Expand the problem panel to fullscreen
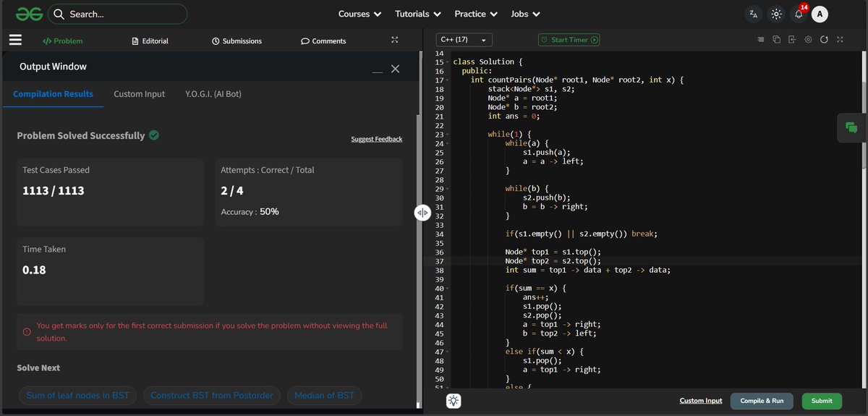This screenshot has width=868, height=416. [x=394, y=40]
